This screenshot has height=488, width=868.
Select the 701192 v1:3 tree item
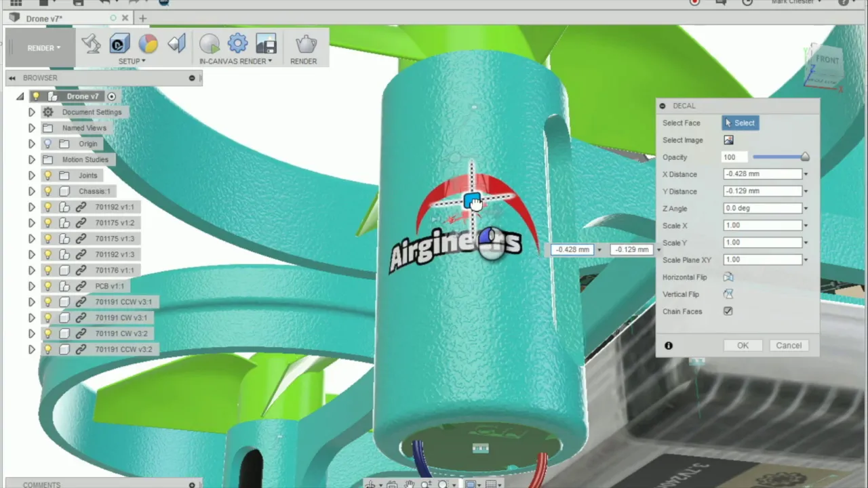[x=115, y=254]
